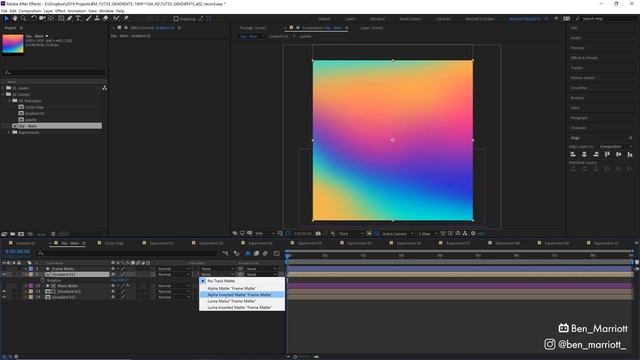Viewport: 640px width, 360px height.
Task: Choose Luma Inverted Matte "Frame Matte" option
Action: pyautogui.click(x=242, y=307)
